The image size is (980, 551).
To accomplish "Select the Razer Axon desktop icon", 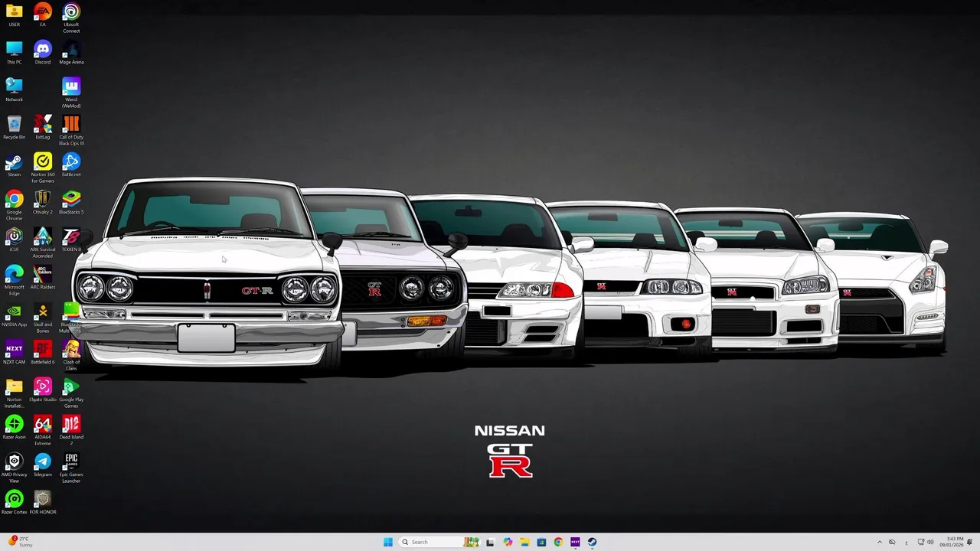I will [x=14, y=428].
